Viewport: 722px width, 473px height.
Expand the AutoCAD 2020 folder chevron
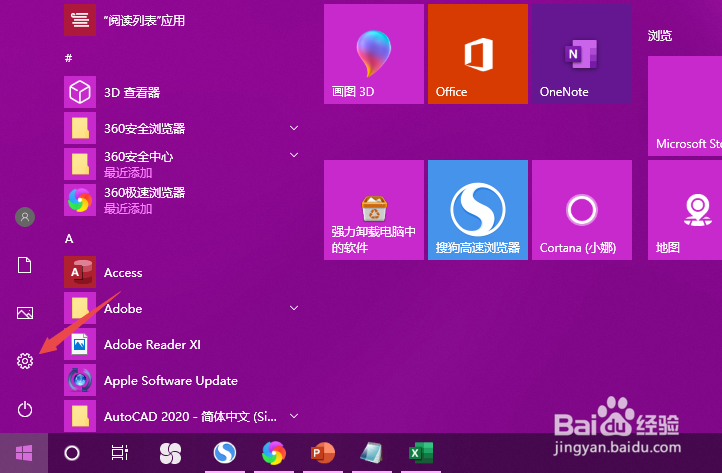(294, 416)
